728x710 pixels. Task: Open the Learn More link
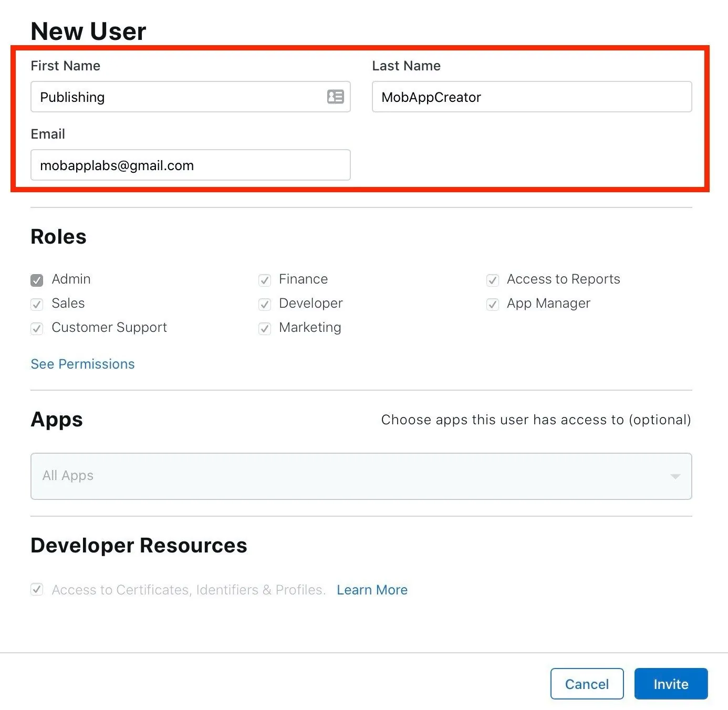tap(372, 590)
